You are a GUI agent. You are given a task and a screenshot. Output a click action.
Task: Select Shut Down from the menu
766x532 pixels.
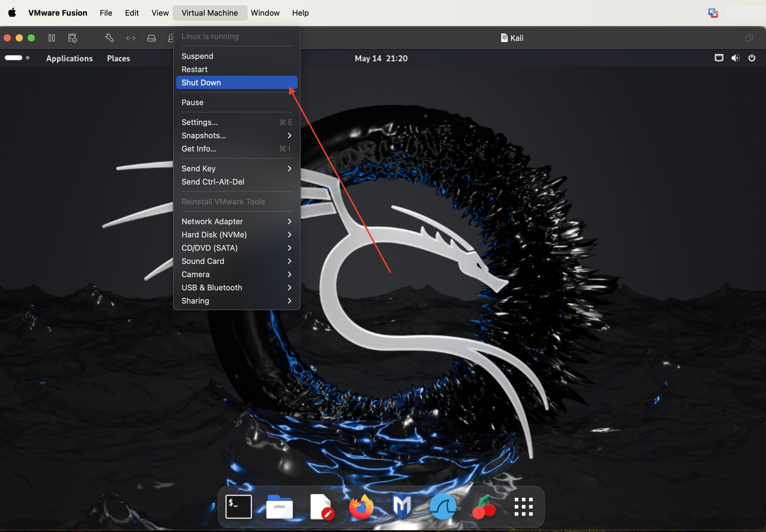pyautogui.click(x=236, y=82)
